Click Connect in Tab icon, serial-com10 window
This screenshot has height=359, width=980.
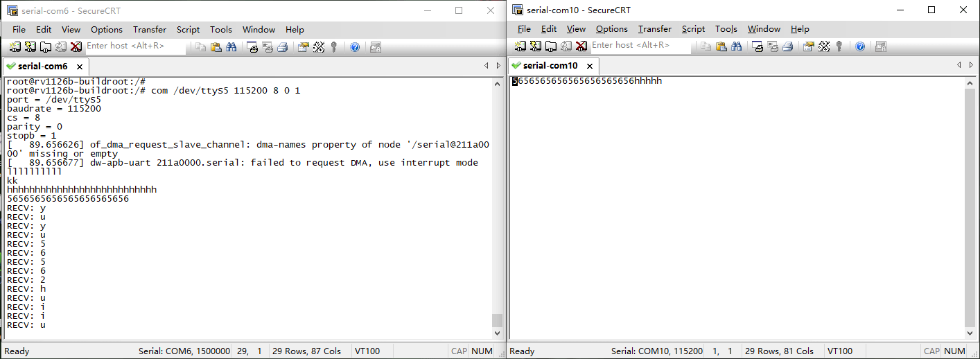pos(551,46)
